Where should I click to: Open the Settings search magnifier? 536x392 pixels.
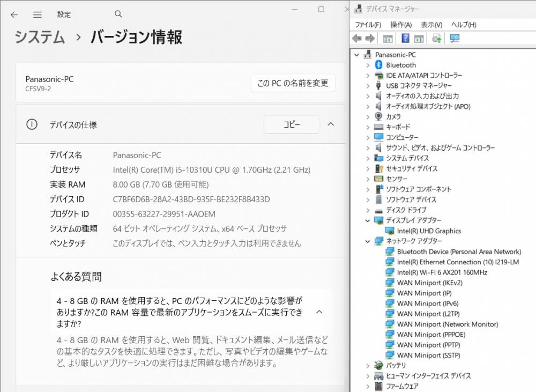click(118, 14)
